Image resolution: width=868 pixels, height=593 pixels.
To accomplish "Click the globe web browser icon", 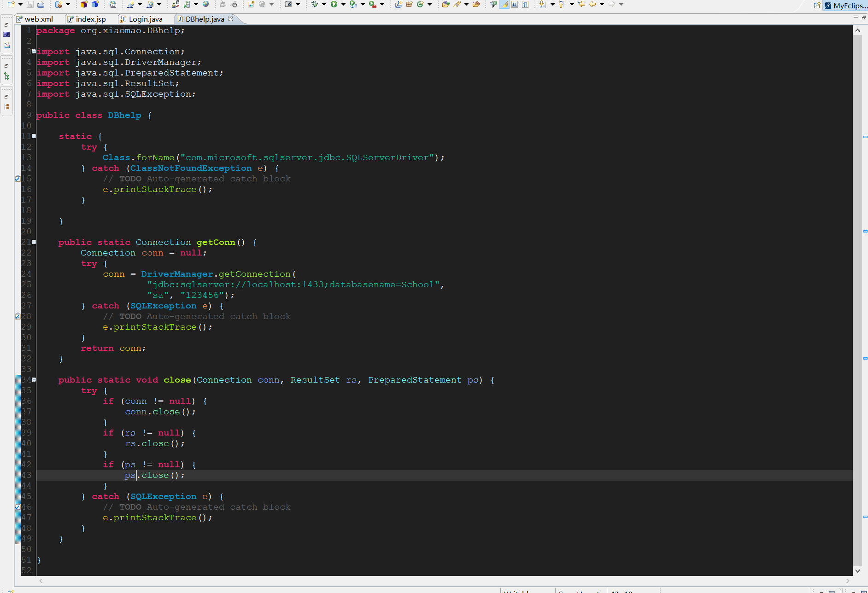I will click(206, 5).
